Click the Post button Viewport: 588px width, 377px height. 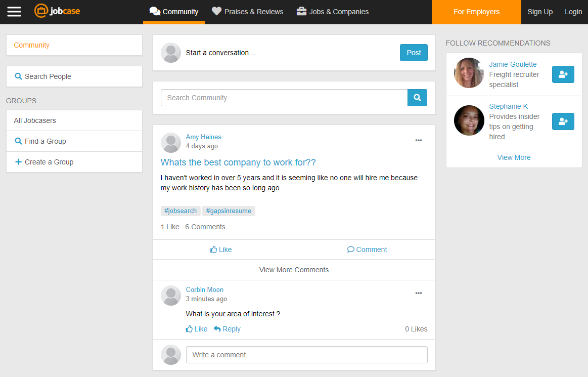click(x=414, y=53)
